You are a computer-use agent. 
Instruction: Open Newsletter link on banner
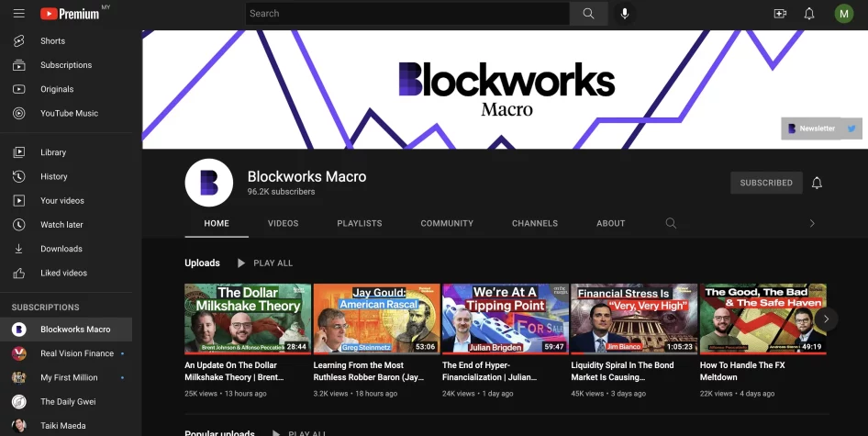[811, 129]
